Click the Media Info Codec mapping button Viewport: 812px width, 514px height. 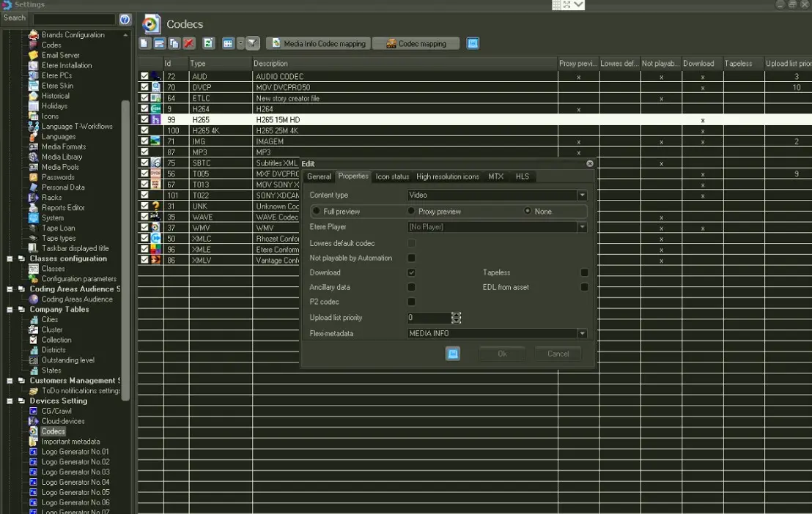coord(318,44)
